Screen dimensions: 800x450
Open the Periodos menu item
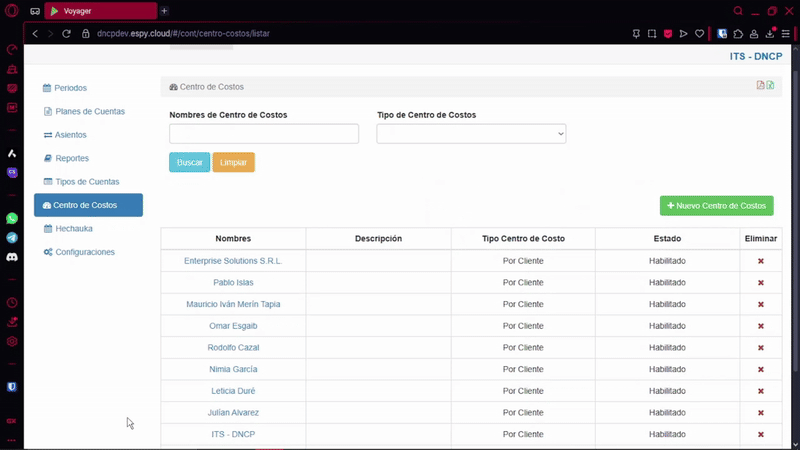(x=70, y=88)
